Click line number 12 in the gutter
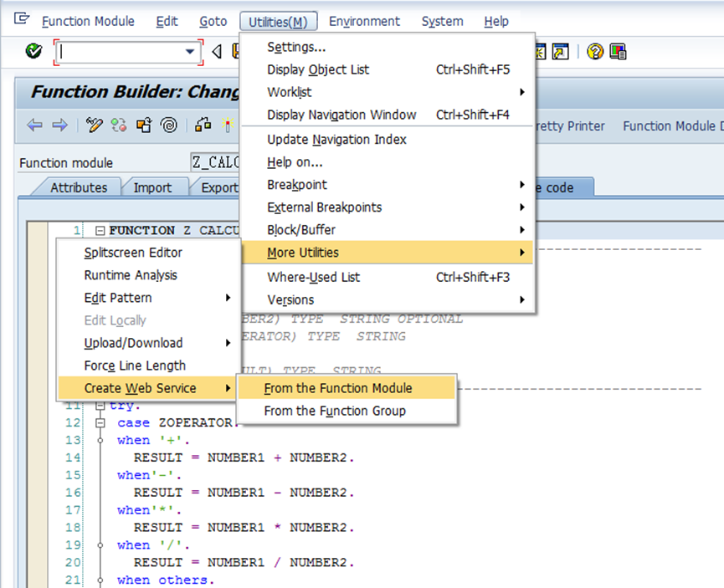Image resolution: width=724 pixels, height=588 pixels. pos(73,422)
